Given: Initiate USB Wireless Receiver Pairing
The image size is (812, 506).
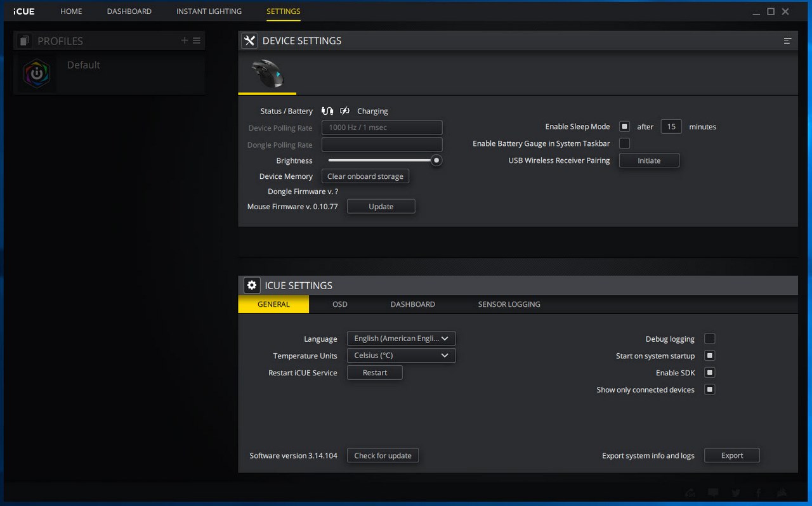Looking at the screenshot, I should click(x=649, y=160).
